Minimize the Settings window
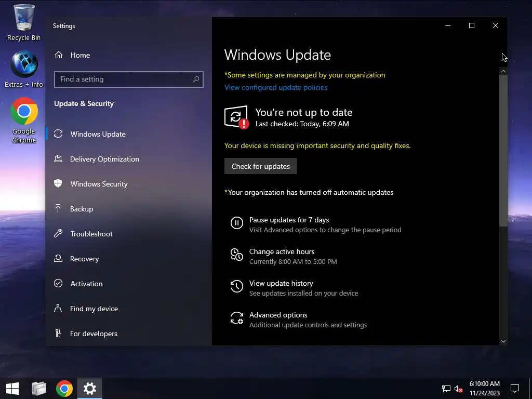Screen dimensions: 532x399 [448, 25]
